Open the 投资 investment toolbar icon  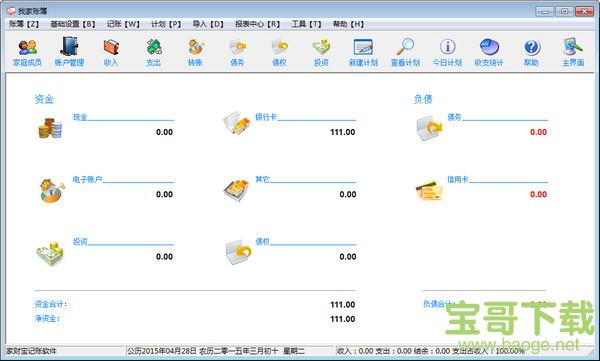point(321,52)
